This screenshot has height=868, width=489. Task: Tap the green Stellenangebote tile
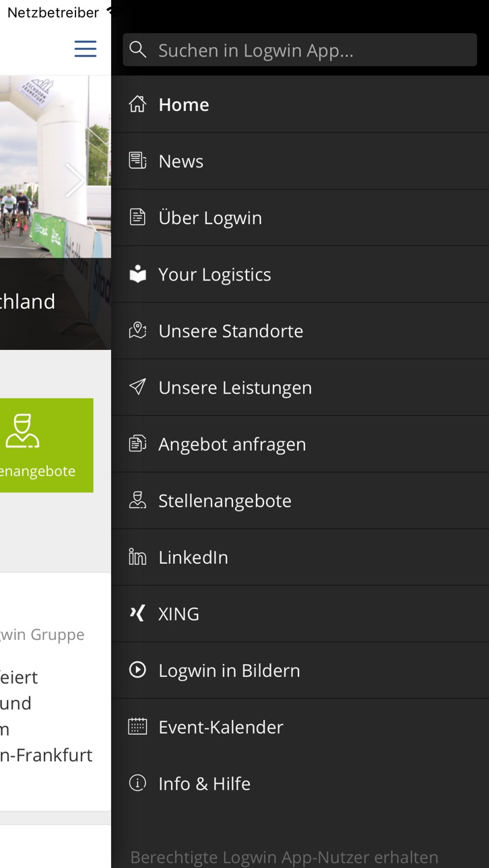[x=46, y=445]
